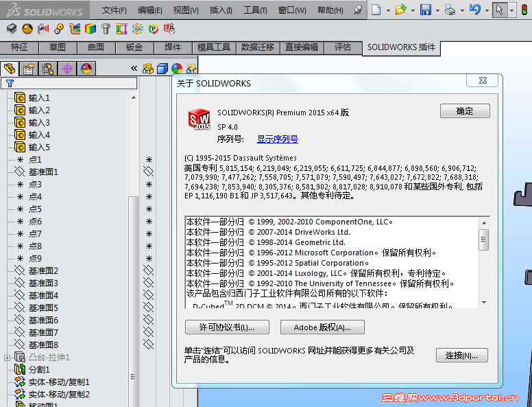This screenshot has width=532, height=407.
Task: Activate the CircuitWorks add-in chip icon
Action: pos(12,29)
